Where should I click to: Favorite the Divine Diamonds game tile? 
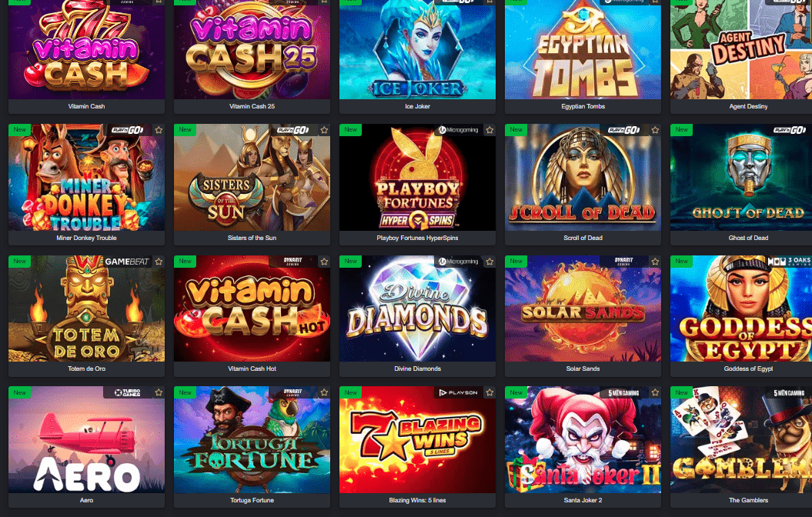490,262
